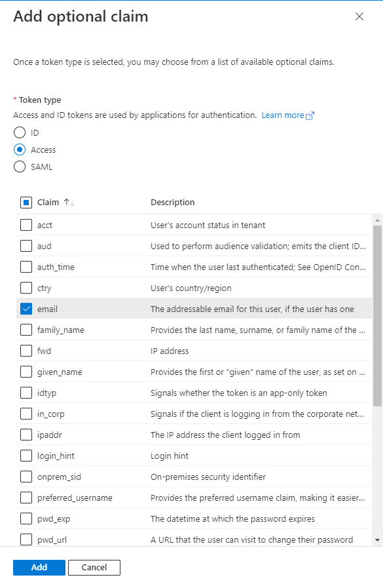Tick the given_name claim checkbox

[x=26, y=372]
